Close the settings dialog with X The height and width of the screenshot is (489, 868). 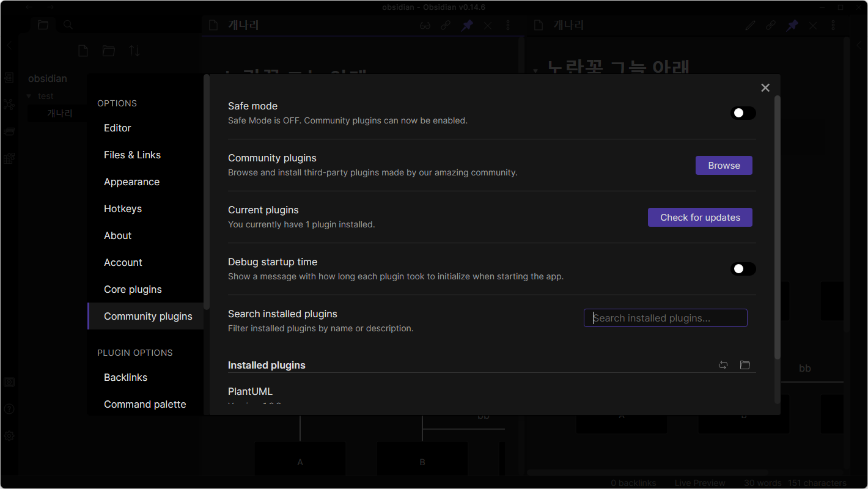click(765, 88)
